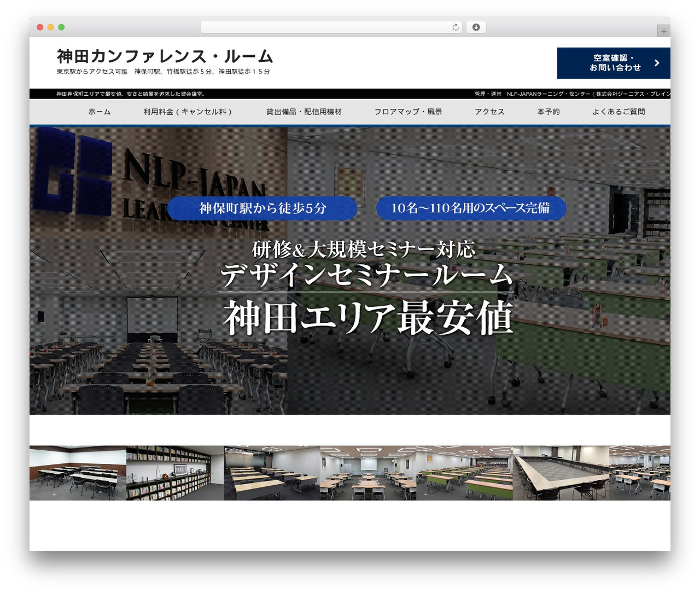This screenshot has width=700, height=593.
Task: Click the 研修&大規模セミナー対応 hero text
Action: [x=363, y=249]
